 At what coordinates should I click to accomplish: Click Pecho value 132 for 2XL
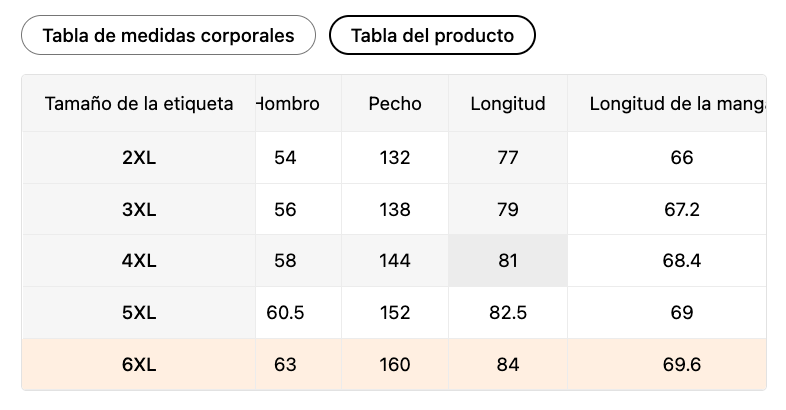click(395, 157)
